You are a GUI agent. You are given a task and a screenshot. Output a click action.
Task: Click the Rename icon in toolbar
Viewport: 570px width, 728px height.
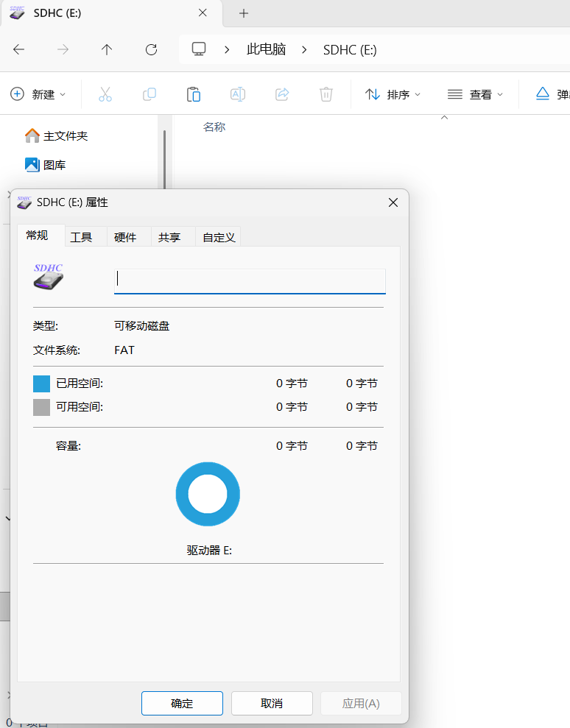[238, 94]
